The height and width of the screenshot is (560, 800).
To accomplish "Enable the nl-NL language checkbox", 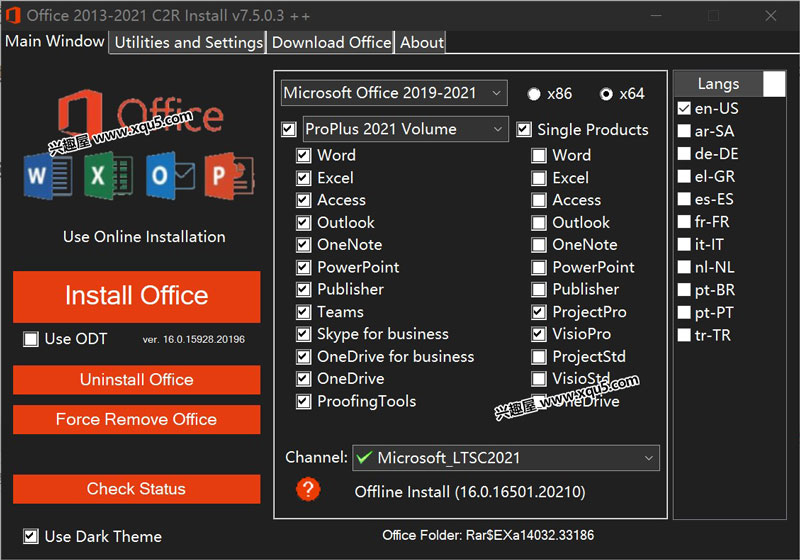I will click(684, 267).
